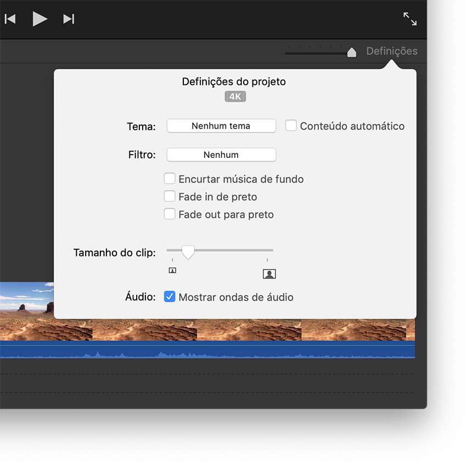The height and width of the screenshot is (476, 472).
Task: Open the Tema selector "Nenhum tema"
Action: tap(221, 126)
